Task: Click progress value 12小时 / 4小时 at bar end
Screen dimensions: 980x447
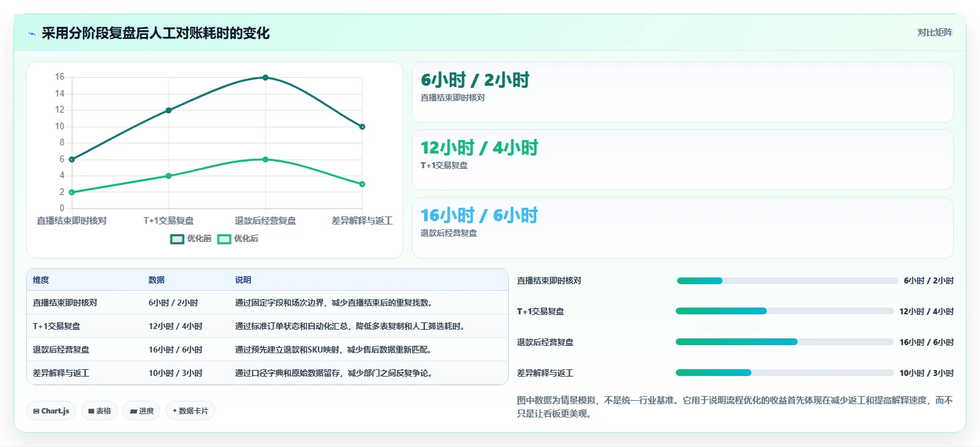Action: (x=926, y=312)
